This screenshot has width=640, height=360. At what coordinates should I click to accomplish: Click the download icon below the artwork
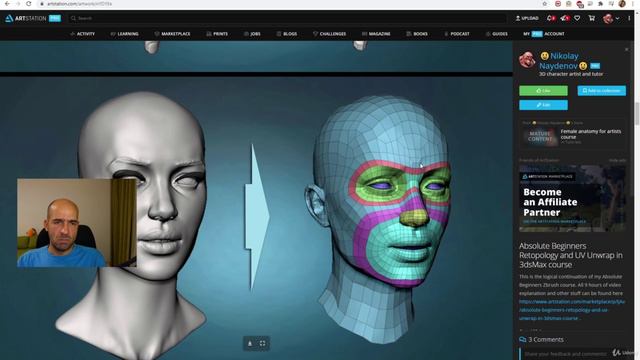(x=250, y=344)
